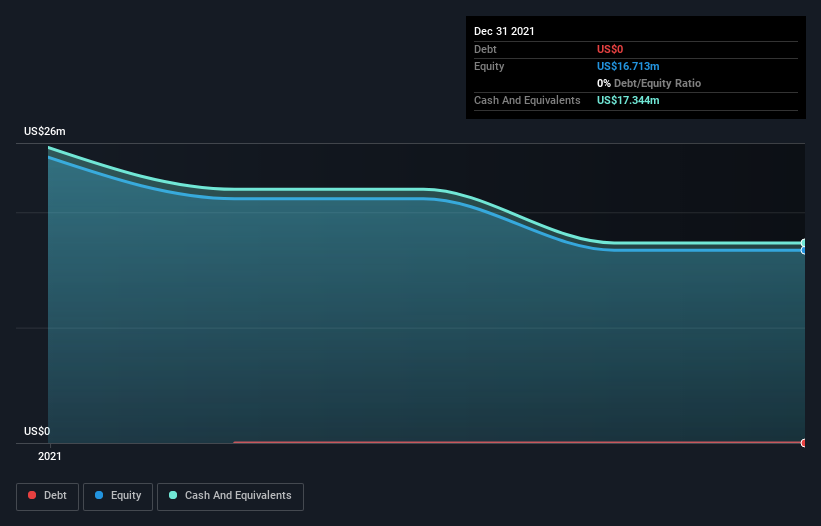821x526 pixels.
Task: Click the US$17.344m cash value
Action: [628, 100]
